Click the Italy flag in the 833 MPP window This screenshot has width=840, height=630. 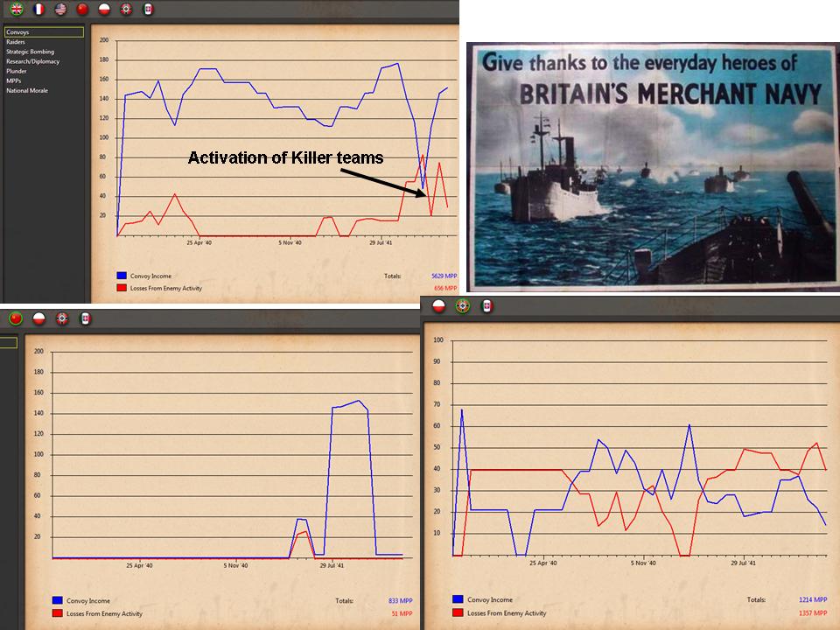pos(85,318)
